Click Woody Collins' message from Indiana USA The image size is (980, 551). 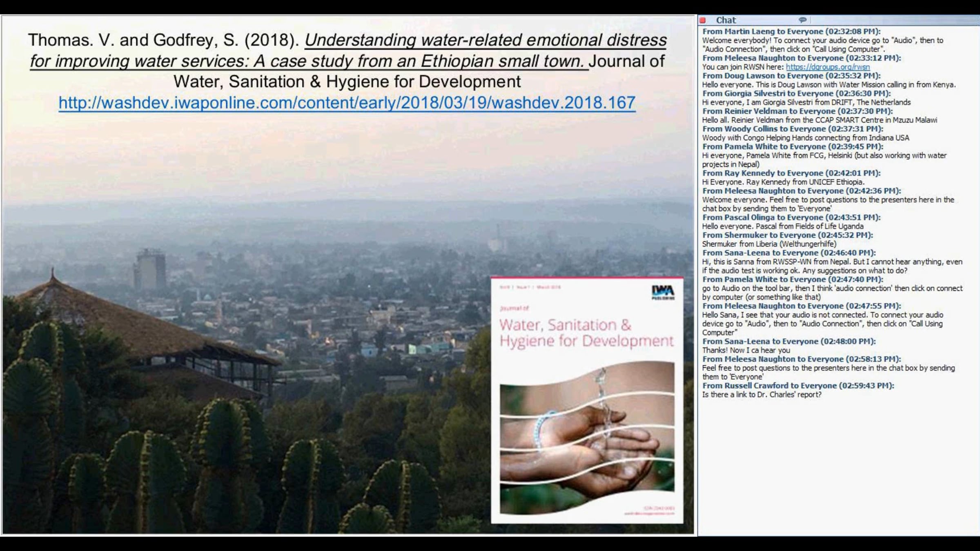(805, 138)
